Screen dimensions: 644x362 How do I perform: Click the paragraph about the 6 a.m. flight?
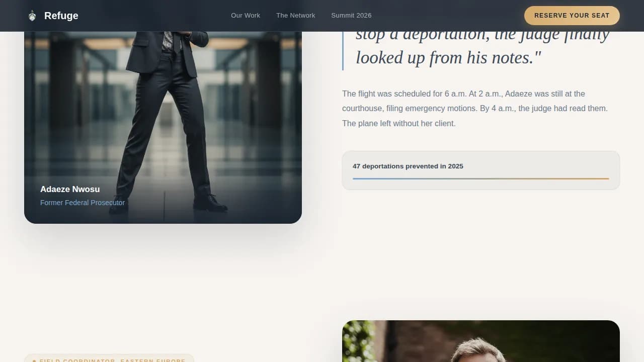pos(475,108)
